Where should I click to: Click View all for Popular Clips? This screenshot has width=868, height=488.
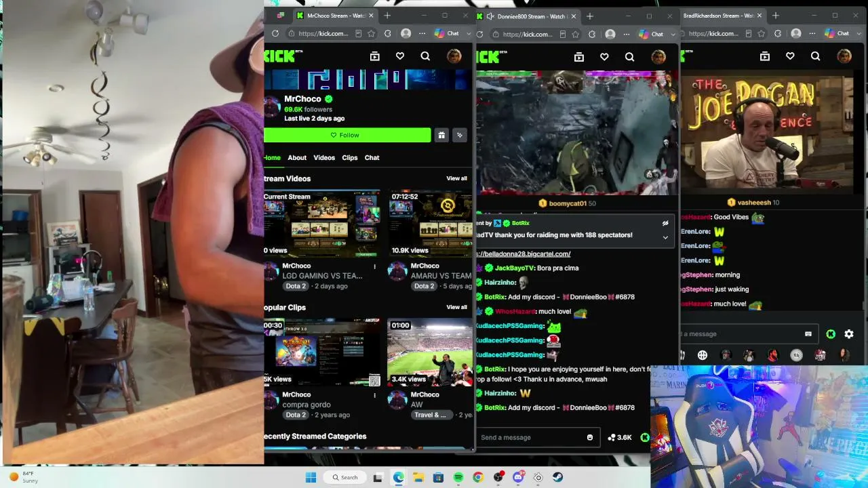(x=456, y=307)
